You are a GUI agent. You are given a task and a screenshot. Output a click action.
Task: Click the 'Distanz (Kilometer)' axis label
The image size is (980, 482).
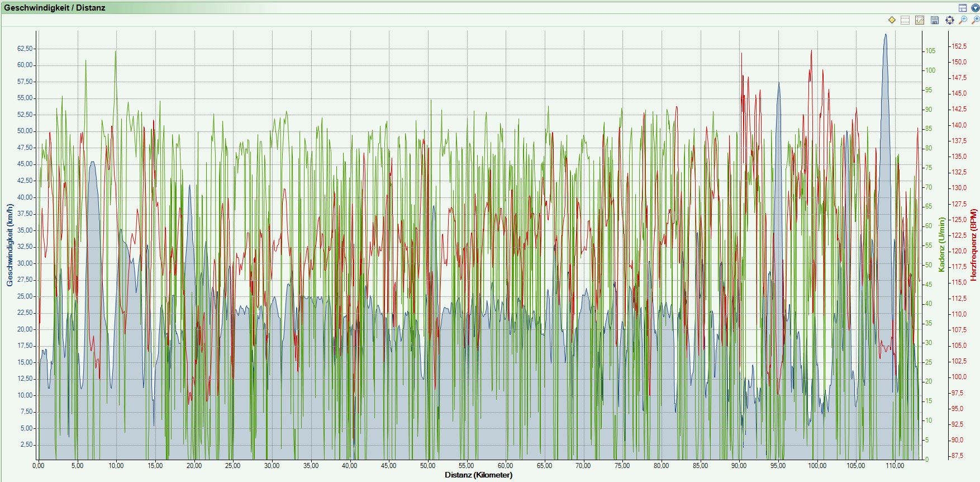[x=478, y=475]
